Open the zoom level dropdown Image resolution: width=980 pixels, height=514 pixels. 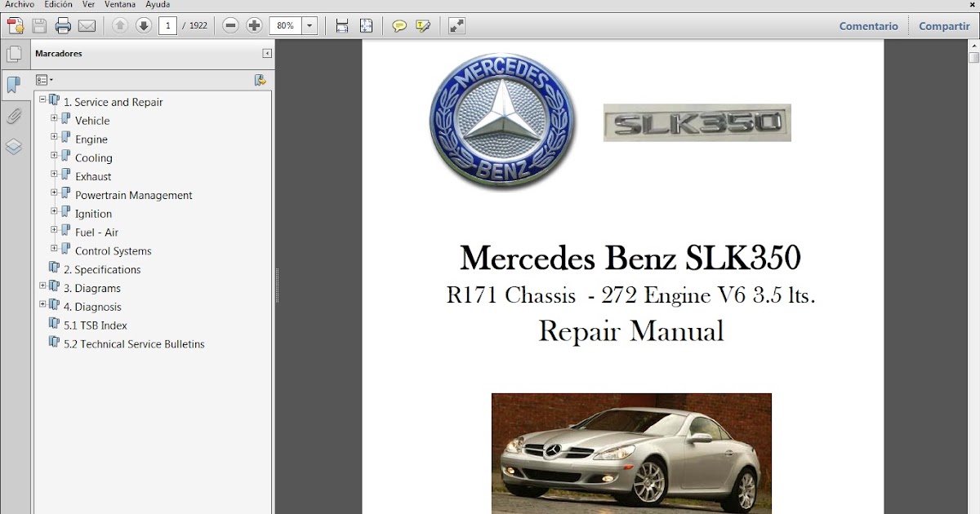[x=309, y=25]
